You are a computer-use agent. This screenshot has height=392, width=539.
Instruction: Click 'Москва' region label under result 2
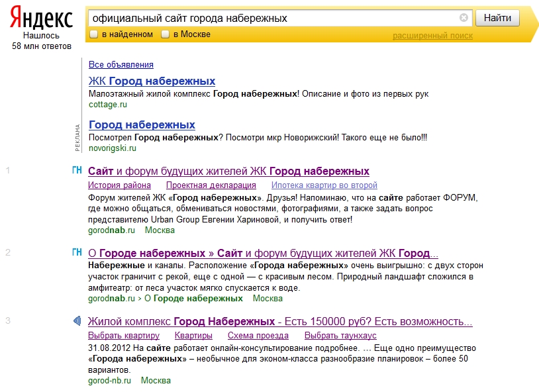268,299
